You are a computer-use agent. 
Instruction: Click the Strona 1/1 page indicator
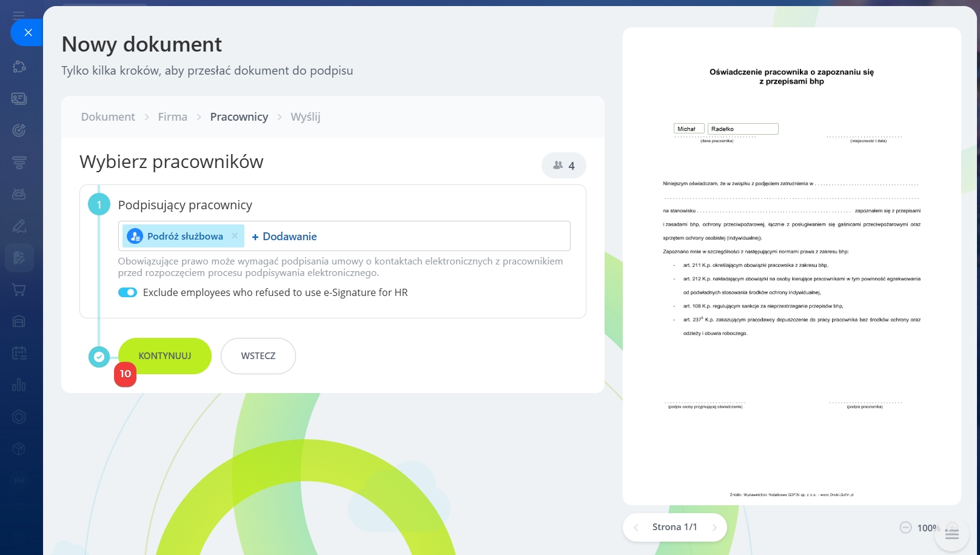click(675, 527)
